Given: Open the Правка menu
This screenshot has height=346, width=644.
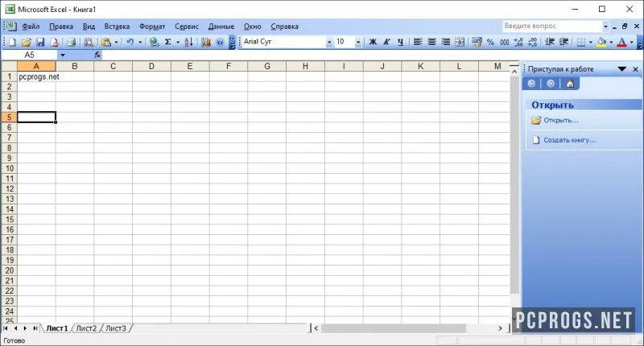Looking at the screenshot, I should tap(61, 27).
